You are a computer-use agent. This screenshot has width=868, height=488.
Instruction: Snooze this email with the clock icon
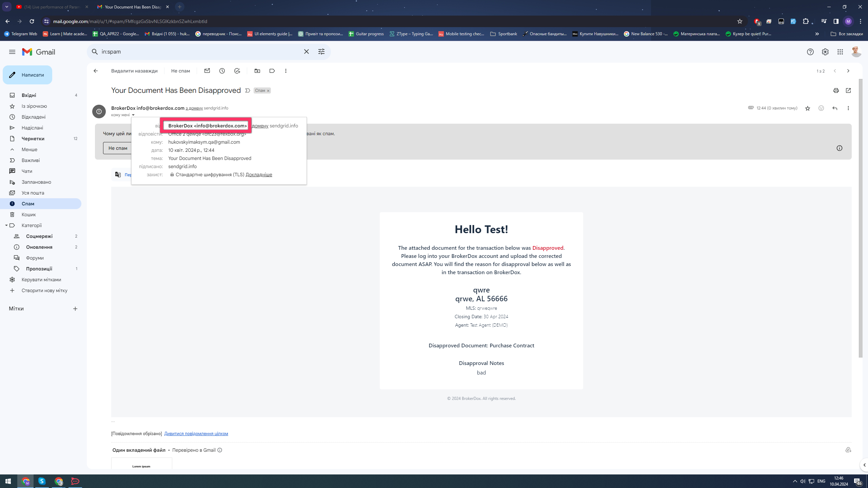pyautogui.click(x=222, y=71)
